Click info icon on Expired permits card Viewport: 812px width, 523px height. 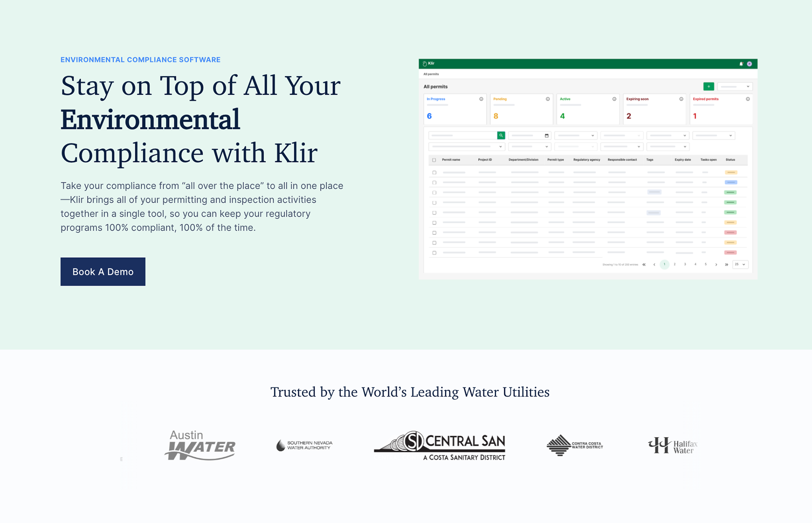pos(748,99)
